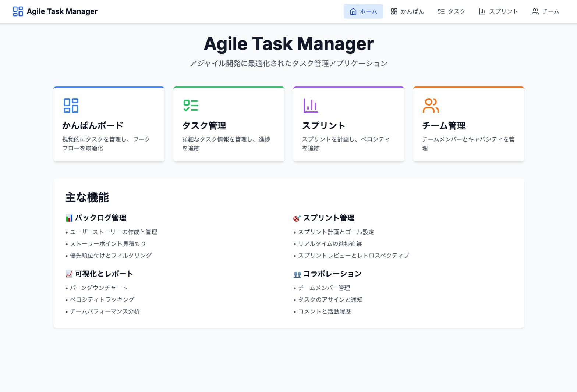Select the チーム tab
The height and width of the screenshot is (392, 577).
click(x=546, y=11)
